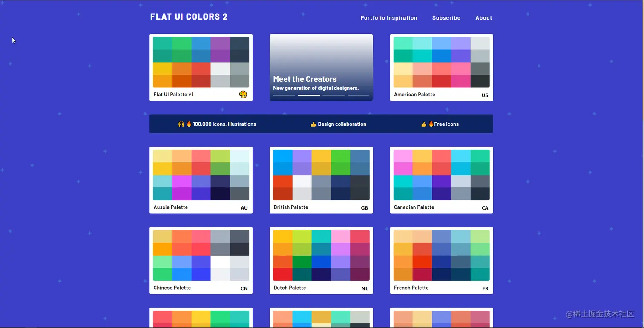Open the FLAT UI COLORS 2 logo
The width and height of the screenshot is (644, 328).
[189, 17]
